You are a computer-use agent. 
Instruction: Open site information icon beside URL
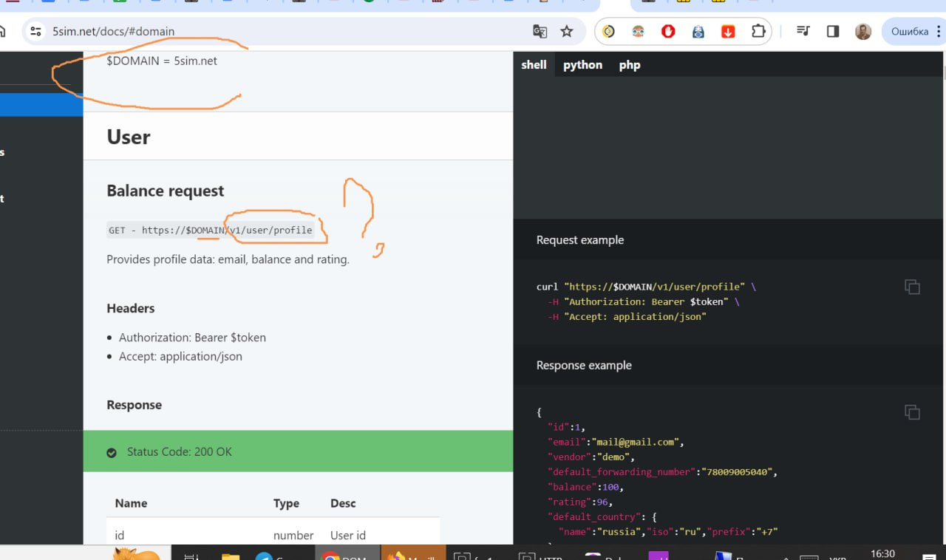tap(35, 31)
